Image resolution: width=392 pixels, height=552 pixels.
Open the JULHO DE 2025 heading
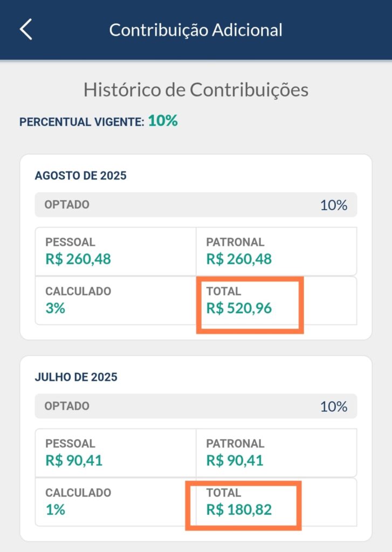tap(76, 377)
